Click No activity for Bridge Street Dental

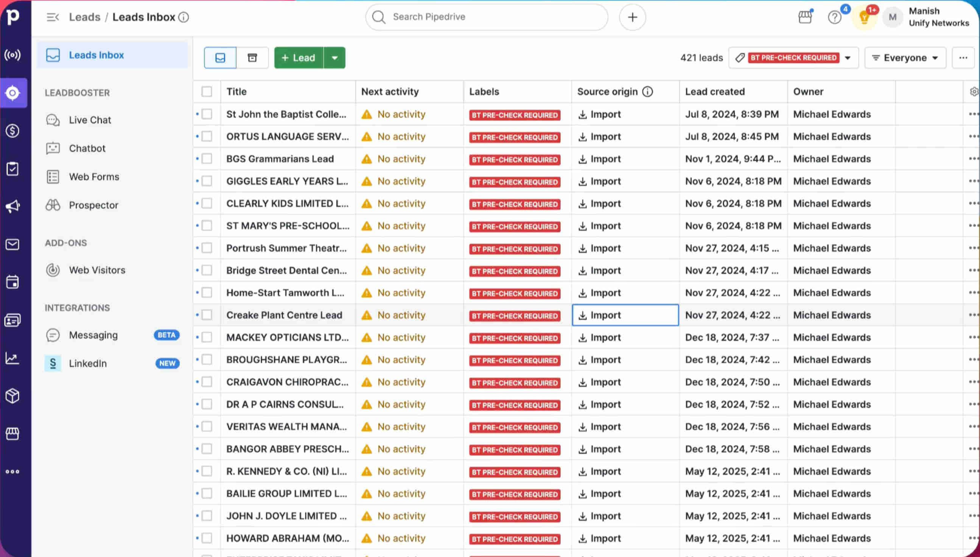click(x=401, y=270)
